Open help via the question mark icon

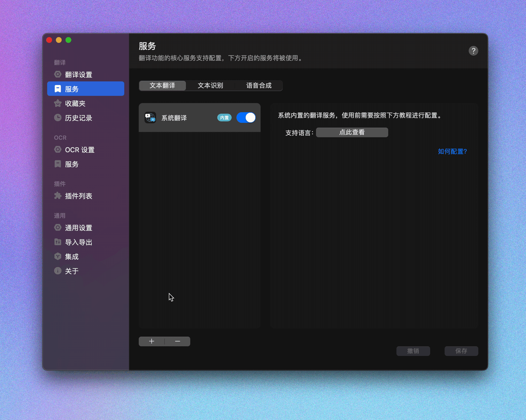click(x=473, y=51)
